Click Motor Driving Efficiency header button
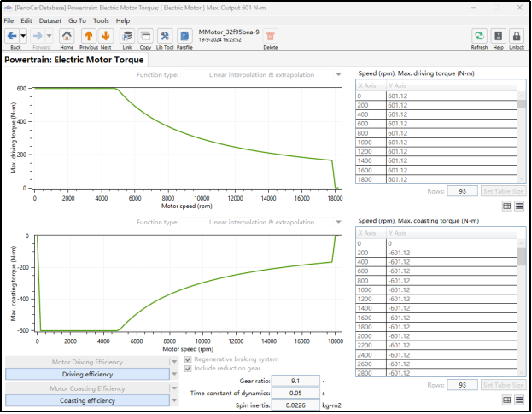 click(x=87, y=362)
